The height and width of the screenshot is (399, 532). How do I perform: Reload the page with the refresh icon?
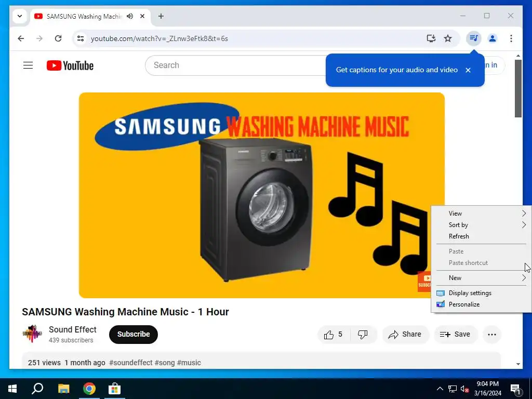point(58,38)
